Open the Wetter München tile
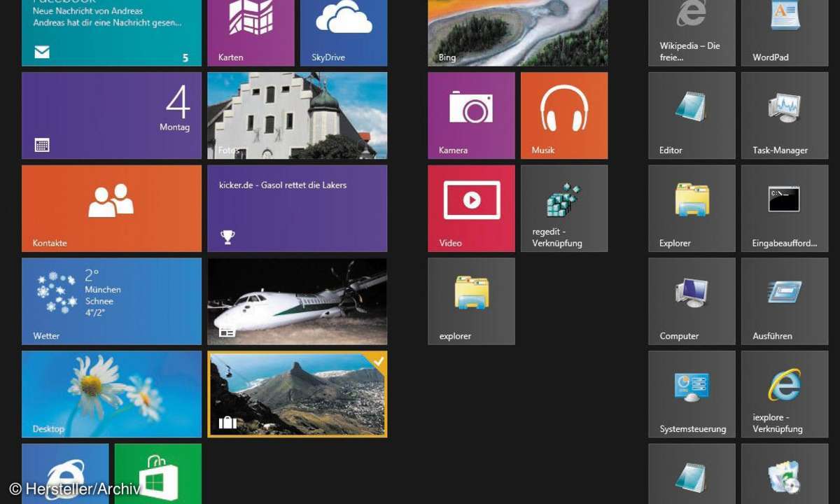This screenshot has width=840, height=504. coord(111,301)
